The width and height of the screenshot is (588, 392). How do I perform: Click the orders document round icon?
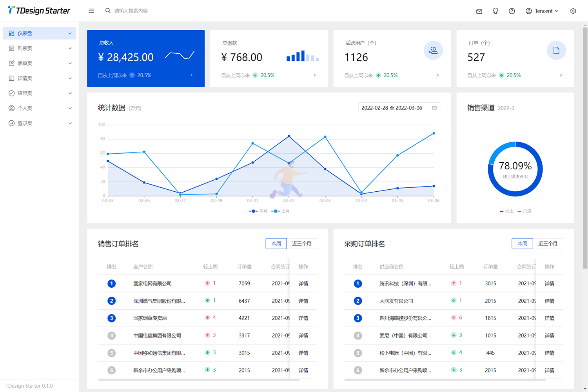[556, 50]
